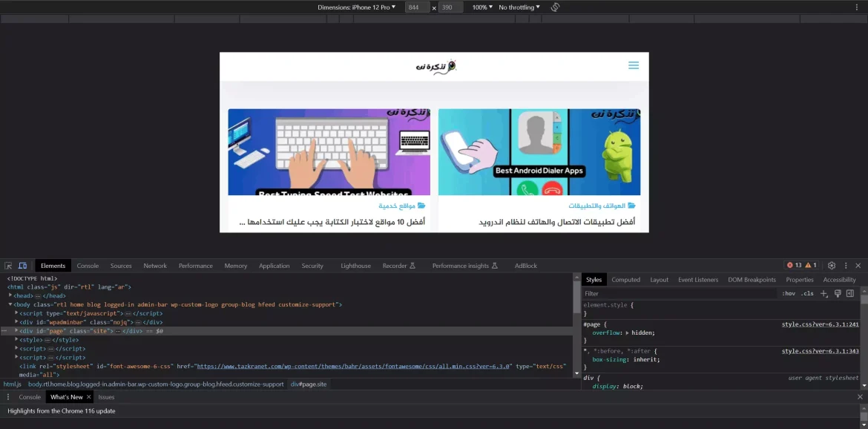868x429 pixels.
Task: Switch to the Layout tab
Action: tap(660, 280)
